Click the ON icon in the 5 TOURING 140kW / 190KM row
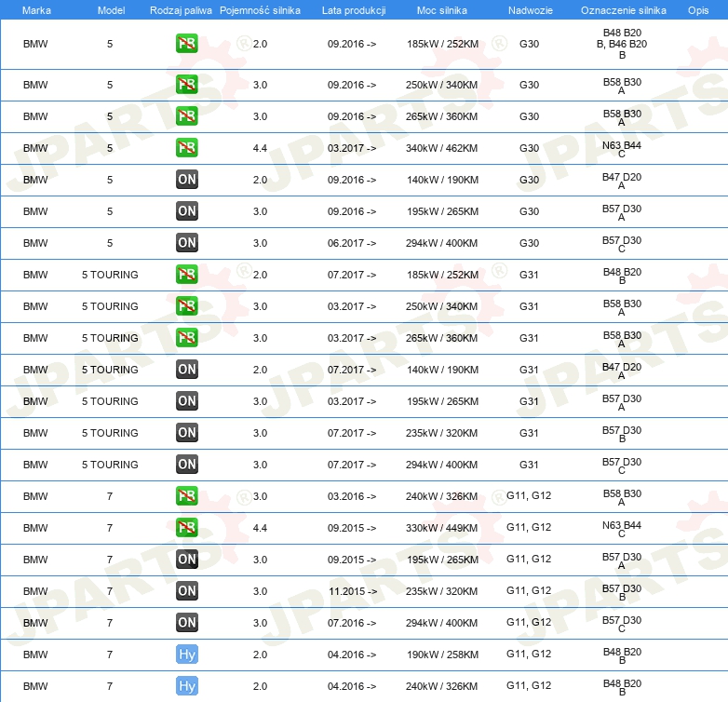The height and width of the screenshot is (702, 728). click(x=186, y=369)
